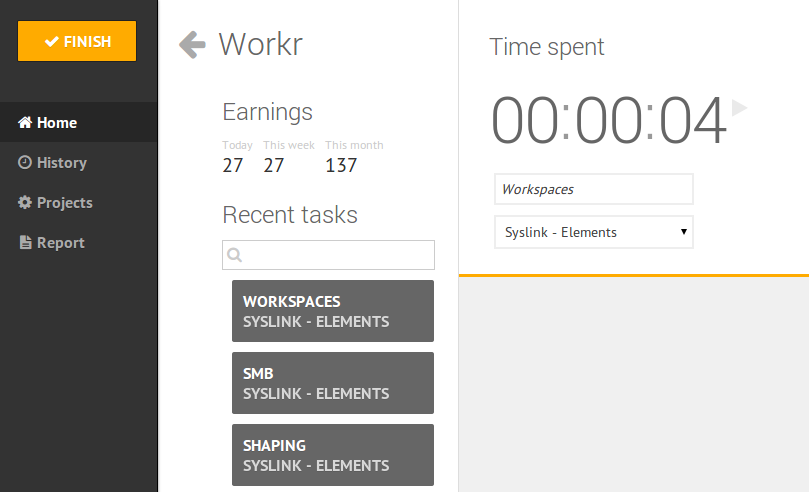
Task: Click the clock icon beside History
Action: point(25,163)
